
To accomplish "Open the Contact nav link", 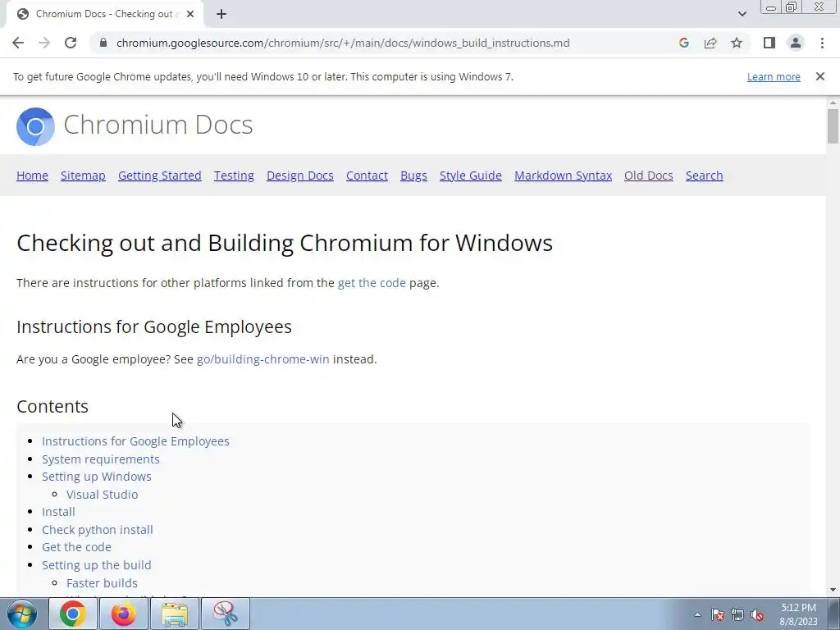I will [x=367, y=176].
